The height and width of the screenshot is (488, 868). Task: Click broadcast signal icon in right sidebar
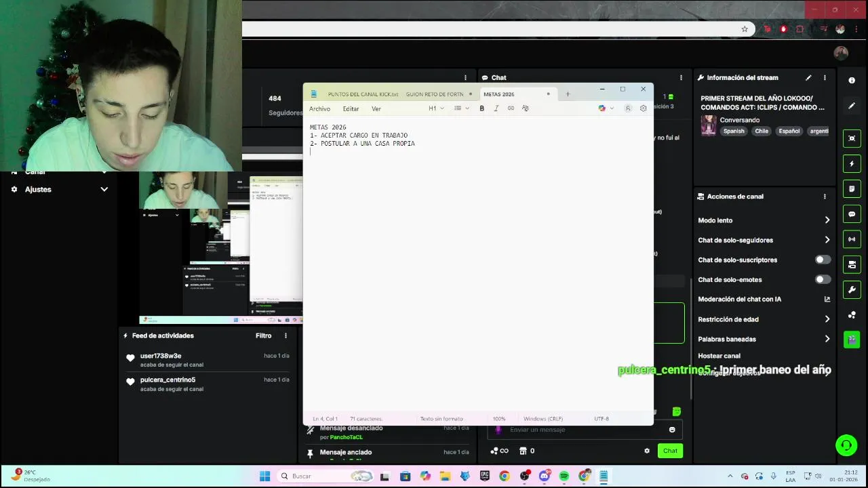pos(852,239)
